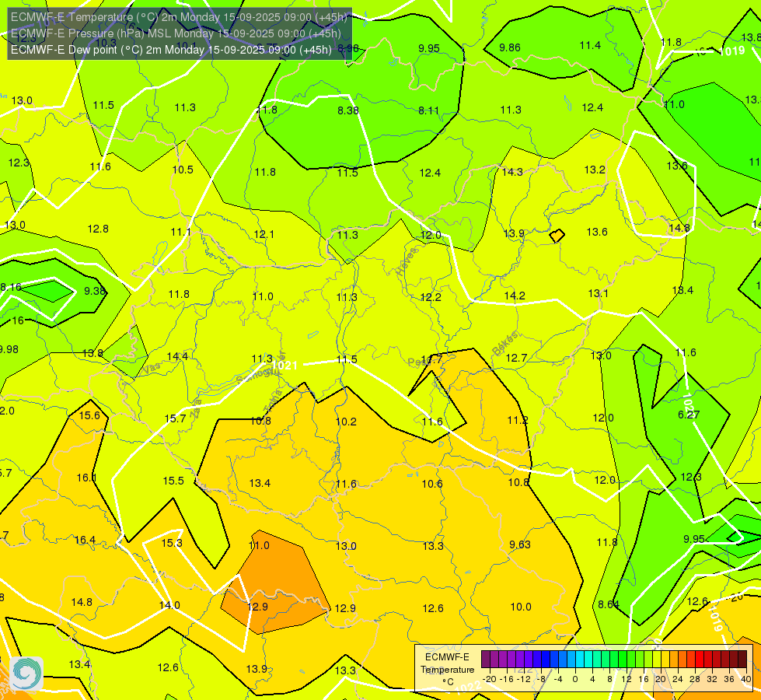761x700 pixels.
Task: Click the purple swatch above -20 in legend
Action: (x=486, y=660)
